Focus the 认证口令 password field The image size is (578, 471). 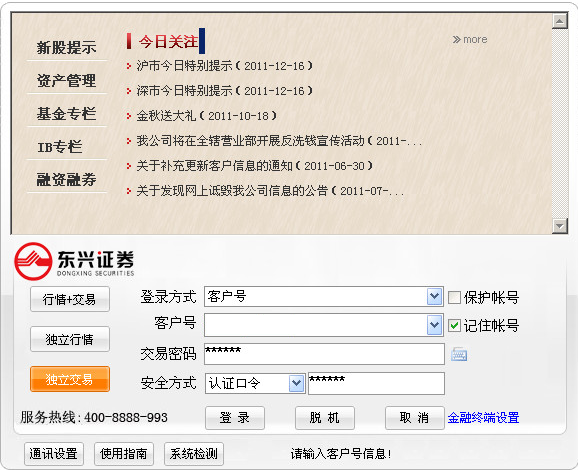376,383
